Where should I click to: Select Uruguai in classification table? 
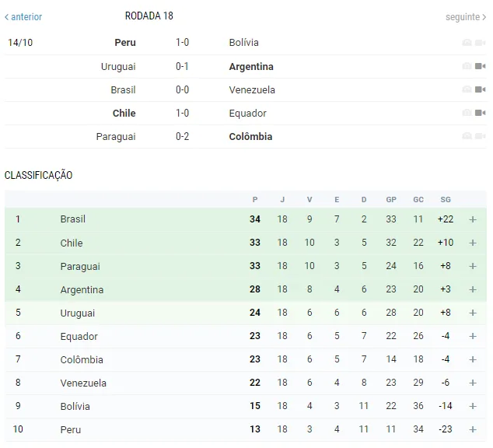click(x=77, y=313)
